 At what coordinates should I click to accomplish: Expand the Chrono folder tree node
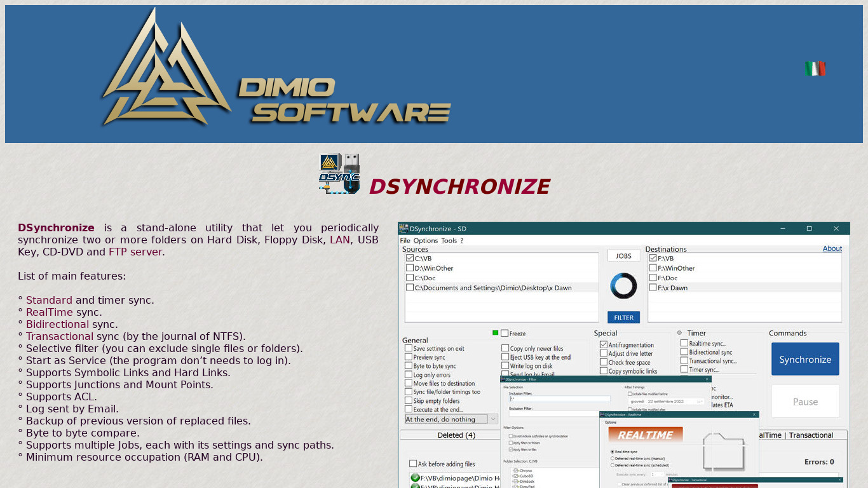point(513,471)
